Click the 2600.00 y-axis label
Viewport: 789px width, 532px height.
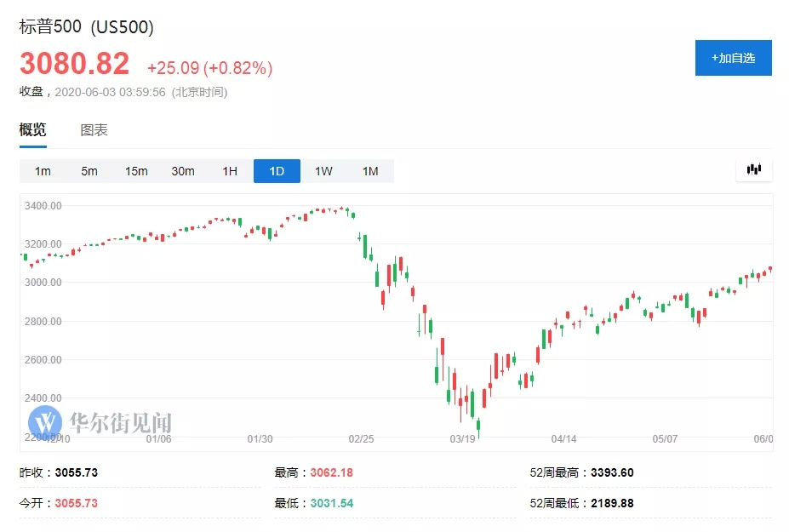43,360
